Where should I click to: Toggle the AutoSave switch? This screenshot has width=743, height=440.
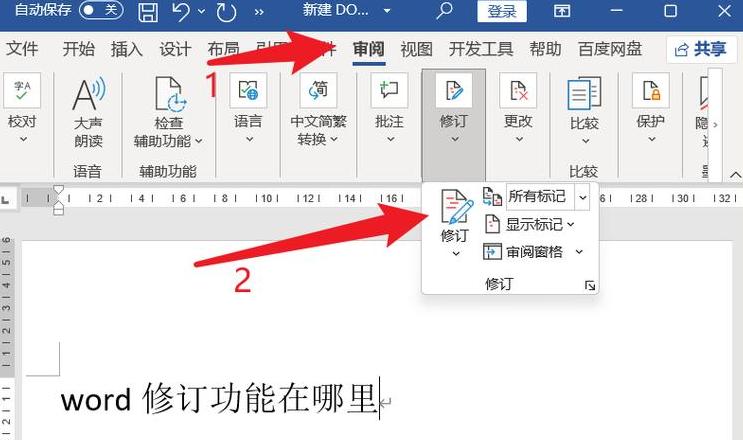(x=101, y=10)
